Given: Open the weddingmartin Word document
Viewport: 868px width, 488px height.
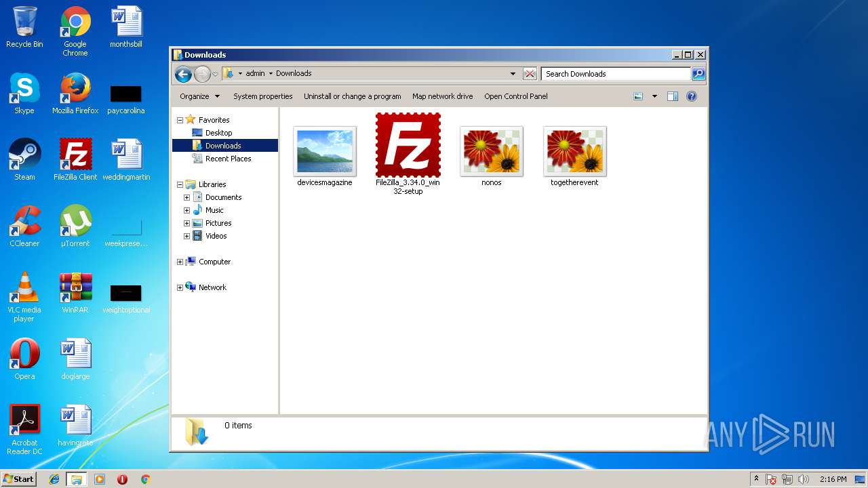Looking at the screenshot, I should [x=126, y=160].
